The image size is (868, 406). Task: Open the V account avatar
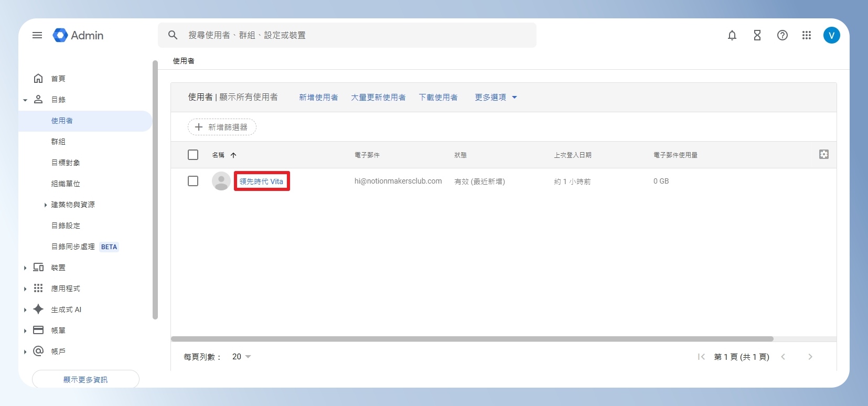[x=832, y=35]
